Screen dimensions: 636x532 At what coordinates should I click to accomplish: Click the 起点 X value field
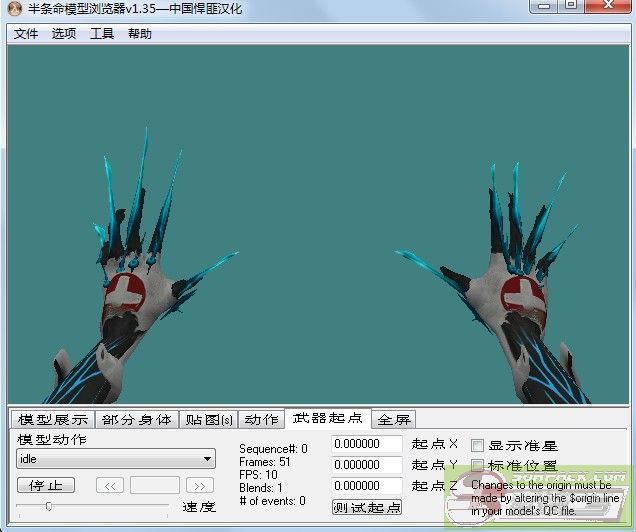coord(367,444)
